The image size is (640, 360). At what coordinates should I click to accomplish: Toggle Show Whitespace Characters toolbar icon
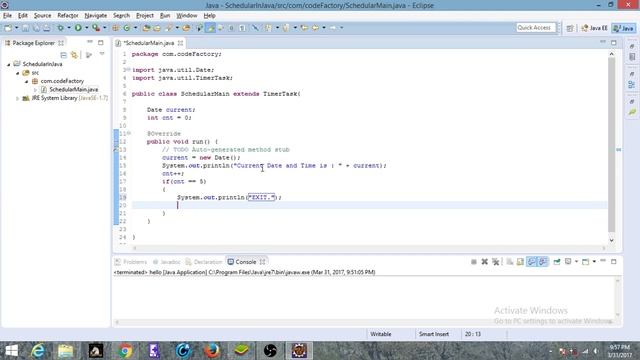point(242,28)
